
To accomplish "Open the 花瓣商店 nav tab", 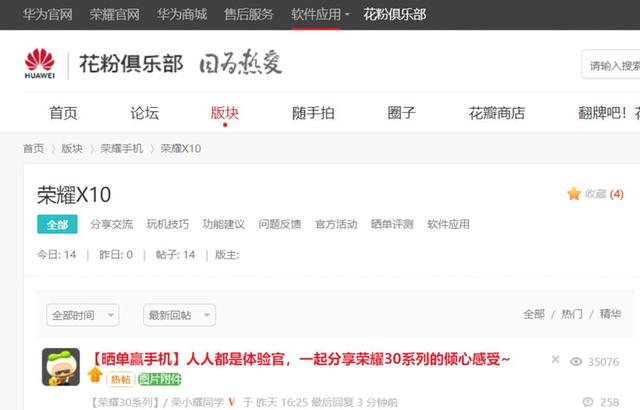I will (x=497, y=113).
